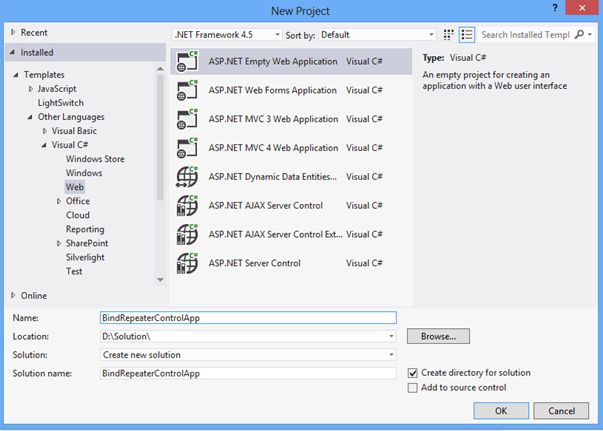Select ASP.NET Dynamic Data Entities text
This screenshot has height=431, width=603.
tap(273, 177)
